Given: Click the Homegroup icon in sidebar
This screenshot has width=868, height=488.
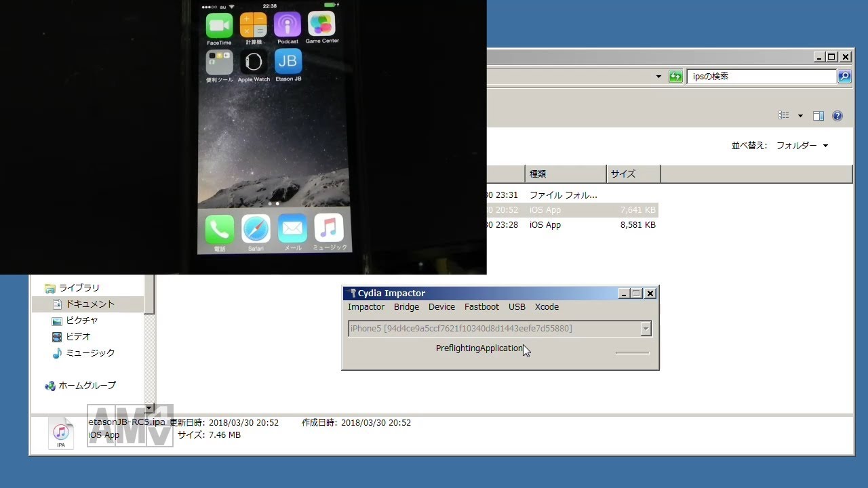Looking at the screenshot, I should click(x=50, y=386).
